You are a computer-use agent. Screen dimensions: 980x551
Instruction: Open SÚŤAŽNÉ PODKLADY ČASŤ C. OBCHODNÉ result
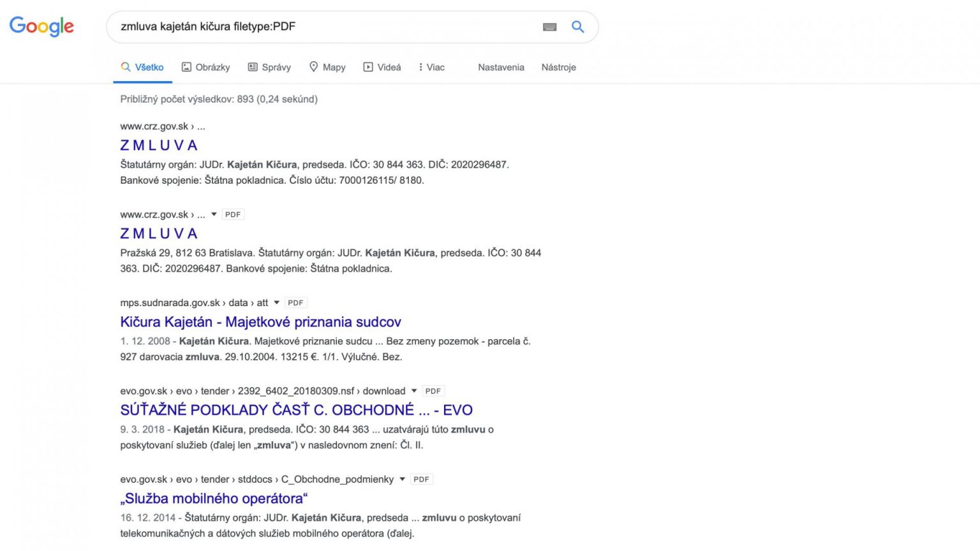coord(296,410)
